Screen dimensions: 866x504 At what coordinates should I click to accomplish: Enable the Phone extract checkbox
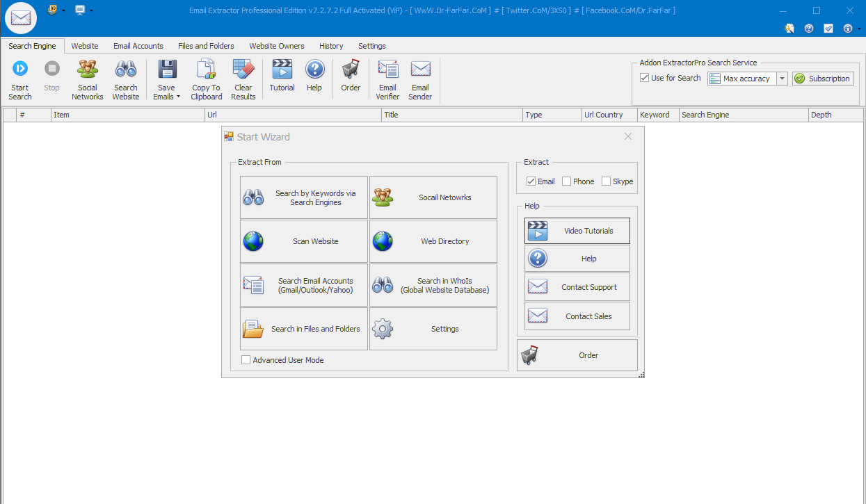pos(567,181)
